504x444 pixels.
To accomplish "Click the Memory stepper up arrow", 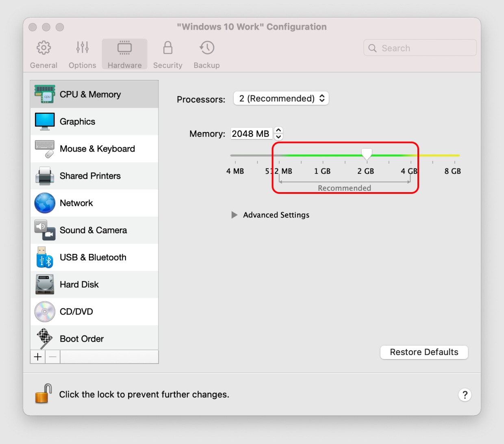I will coord(278,130).
